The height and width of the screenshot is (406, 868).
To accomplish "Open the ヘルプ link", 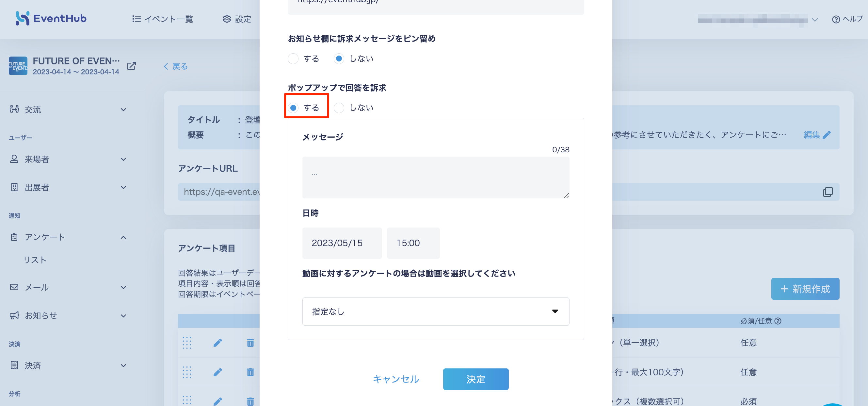I will click(x=847, y=19).
